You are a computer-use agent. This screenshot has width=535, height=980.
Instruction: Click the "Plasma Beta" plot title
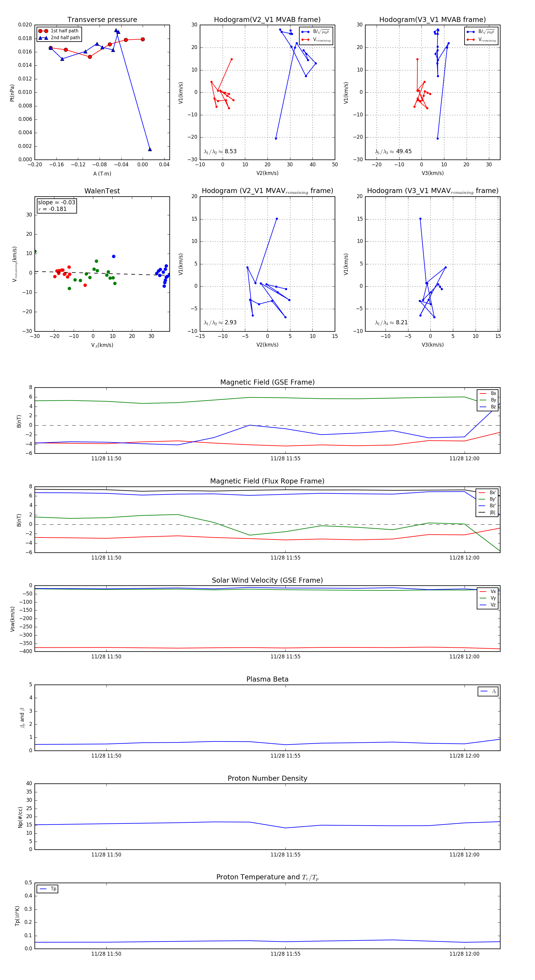[267, 679]
